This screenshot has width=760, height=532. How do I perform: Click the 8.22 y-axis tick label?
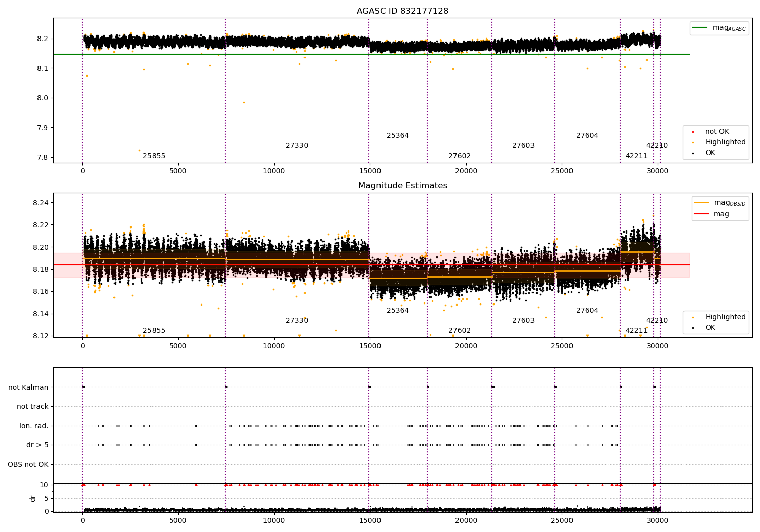[41, 225]
